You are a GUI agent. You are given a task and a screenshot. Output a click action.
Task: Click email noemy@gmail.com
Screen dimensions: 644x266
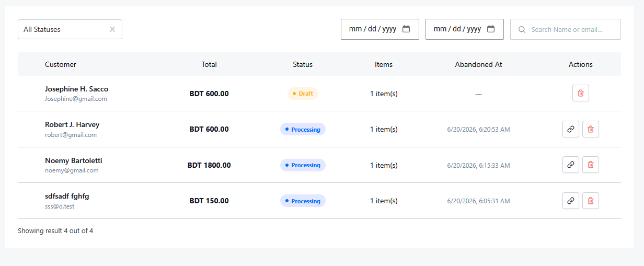72,170
